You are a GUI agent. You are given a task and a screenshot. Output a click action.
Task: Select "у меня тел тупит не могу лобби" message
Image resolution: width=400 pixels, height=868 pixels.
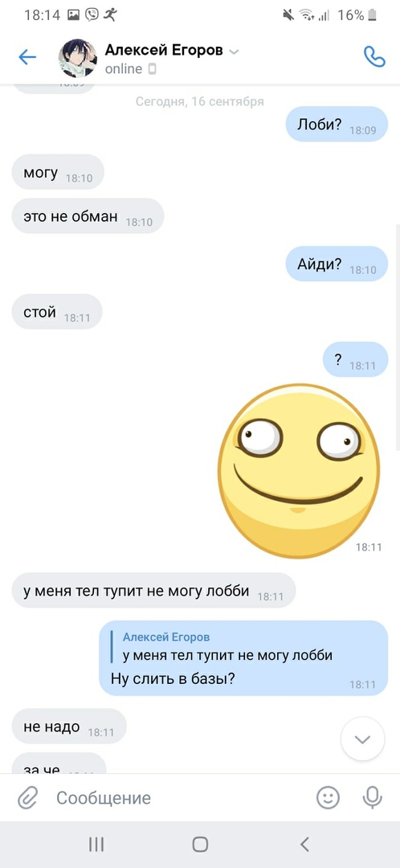pos(153,591)
